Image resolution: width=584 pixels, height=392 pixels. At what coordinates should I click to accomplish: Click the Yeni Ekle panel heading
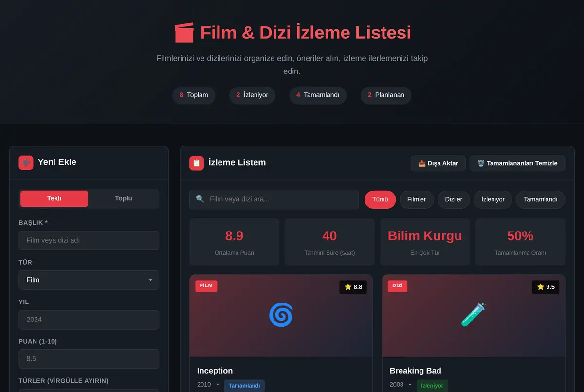(57, 162)
